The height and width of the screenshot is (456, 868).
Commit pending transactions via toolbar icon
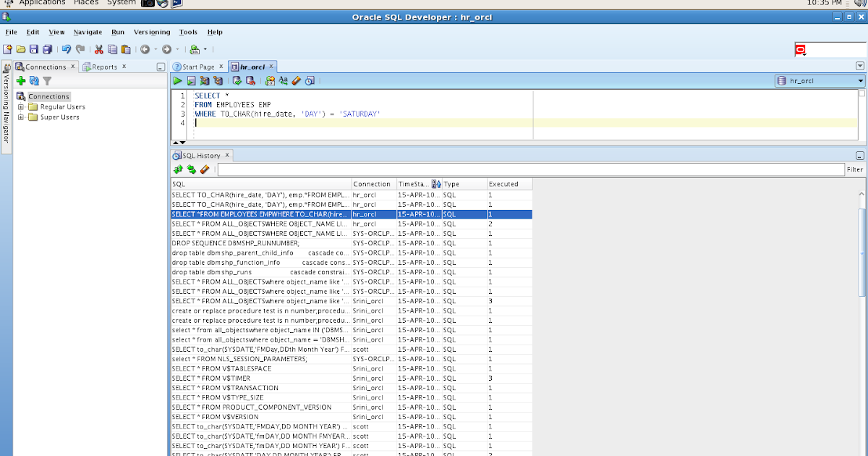click(x=236, y=80)
